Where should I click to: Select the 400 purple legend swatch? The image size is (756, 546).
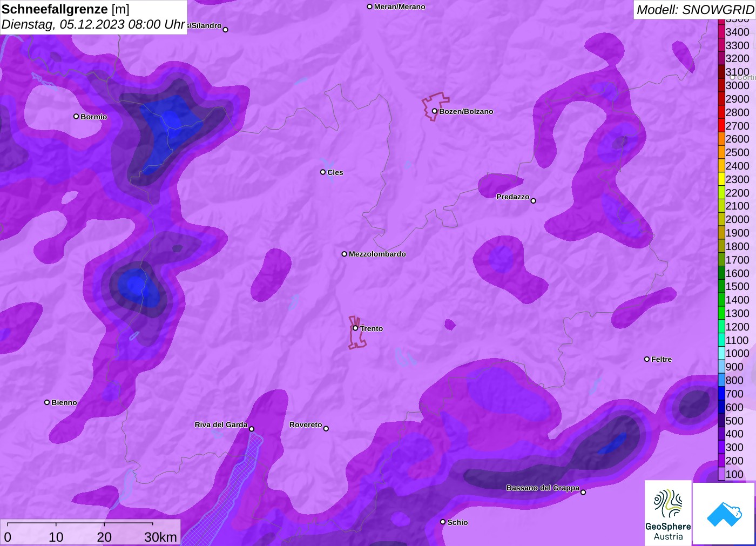tap(721, 434)
